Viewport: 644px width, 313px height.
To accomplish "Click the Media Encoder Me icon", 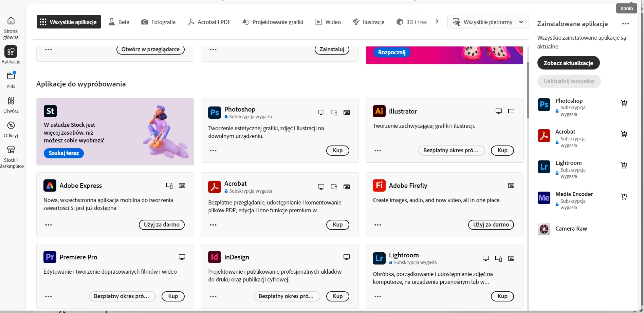I will pos(544,198).
